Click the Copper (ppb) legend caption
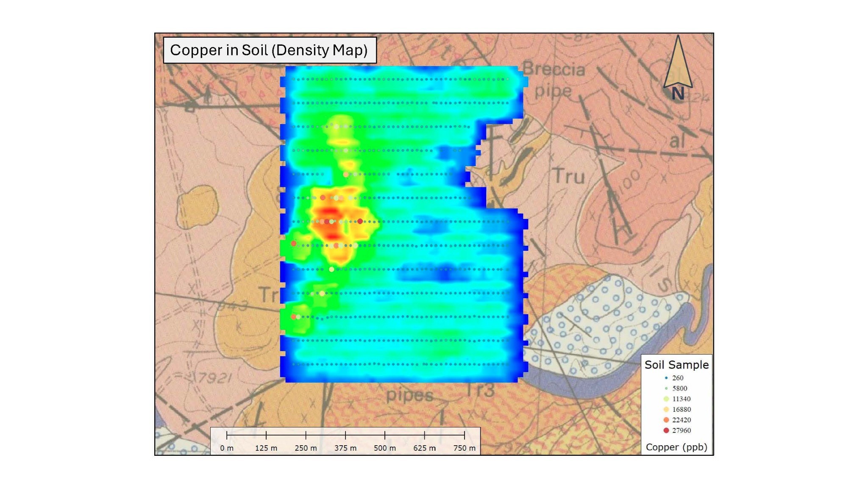The image size is (868, 488). 676,447
